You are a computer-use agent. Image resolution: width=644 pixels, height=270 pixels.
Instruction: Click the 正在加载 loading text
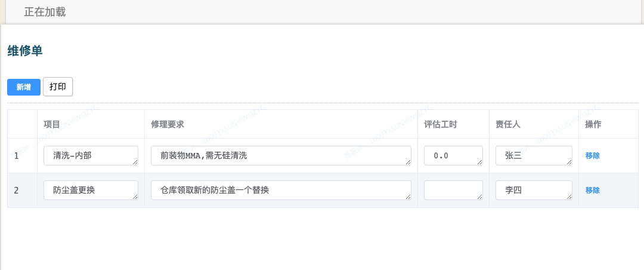click(45, 12)
